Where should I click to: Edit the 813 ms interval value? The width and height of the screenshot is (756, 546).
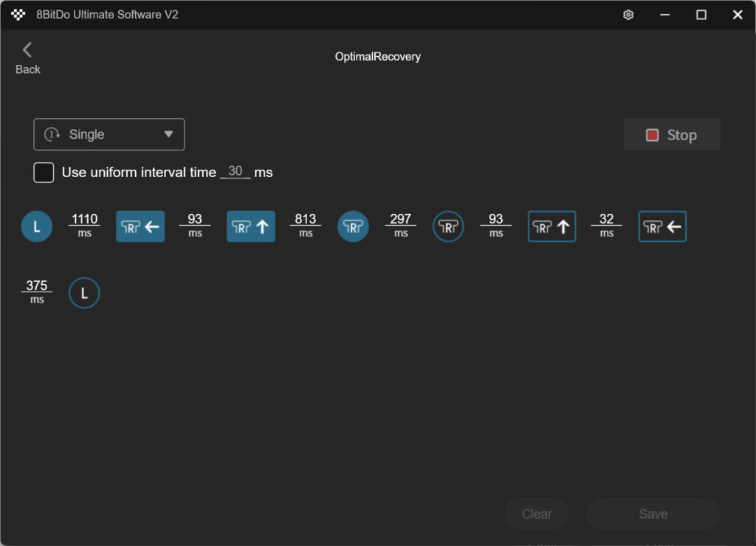pyautogui.click(x=305, y=219)
